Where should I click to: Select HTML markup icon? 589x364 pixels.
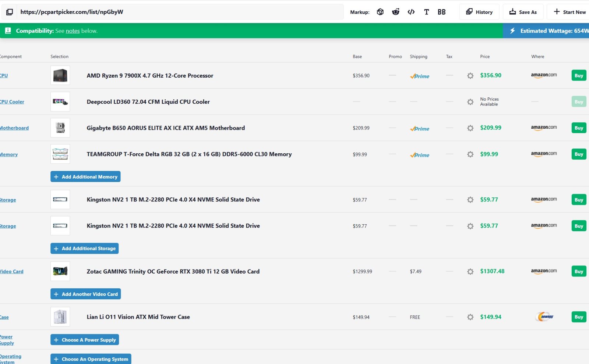(411, 12)
